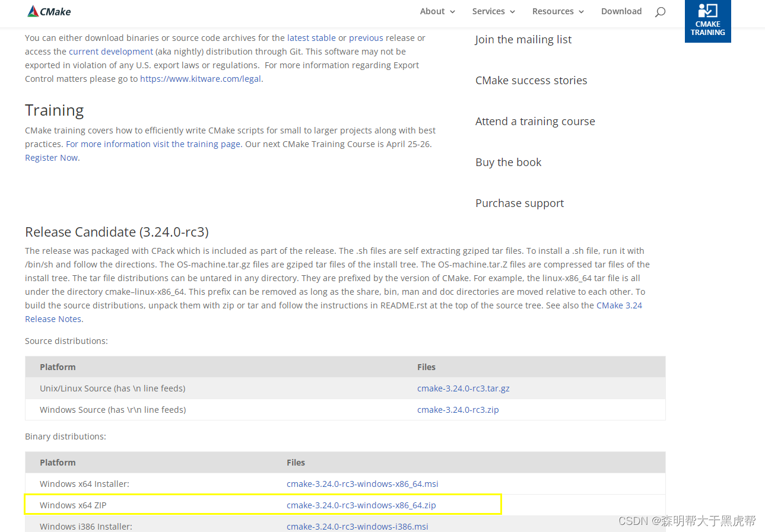Screen dimensions: 765x532
Task: Click the 'Training' heading
Action: [55, 110]
